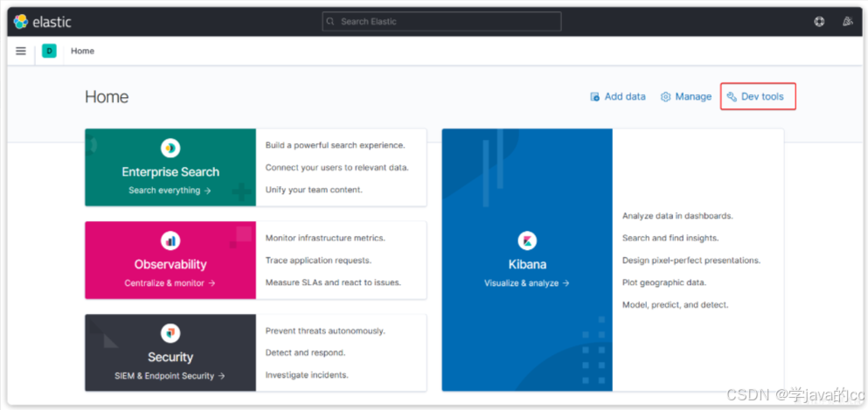This screenshot has width=868, height=410.
Task: Click 'Build a powerful search experience.' text
Action: (336, 145)
